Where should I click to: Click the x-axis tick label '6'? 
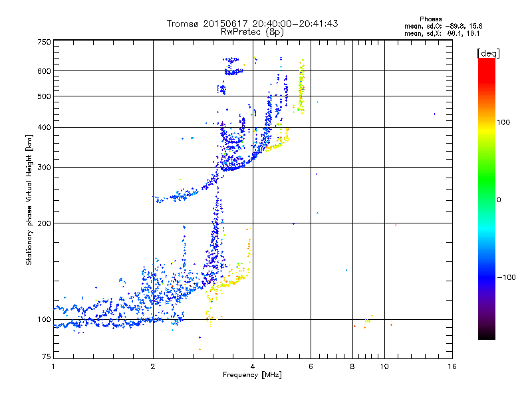click(x=311, y=366)
